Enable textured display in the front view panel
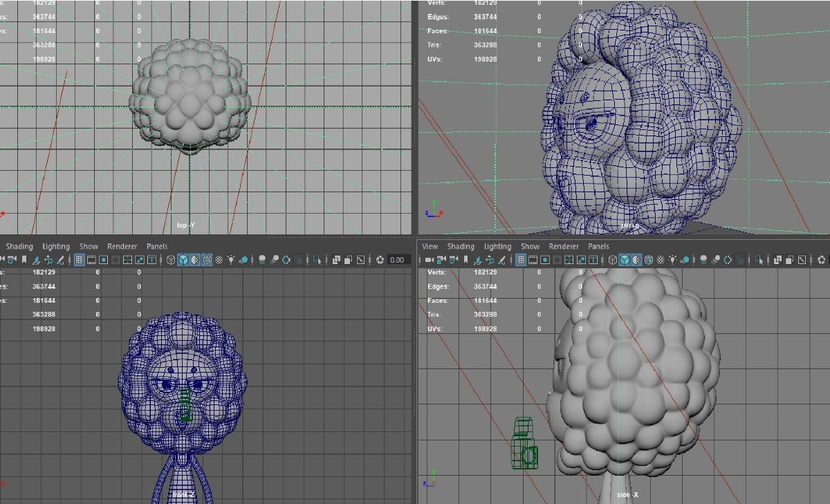830x504 pixels. coord(219,260)
